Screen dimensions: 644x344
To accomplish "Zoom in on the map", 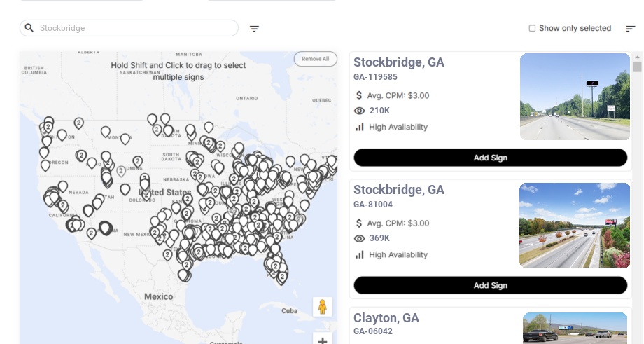I will (x=323, y=340).
